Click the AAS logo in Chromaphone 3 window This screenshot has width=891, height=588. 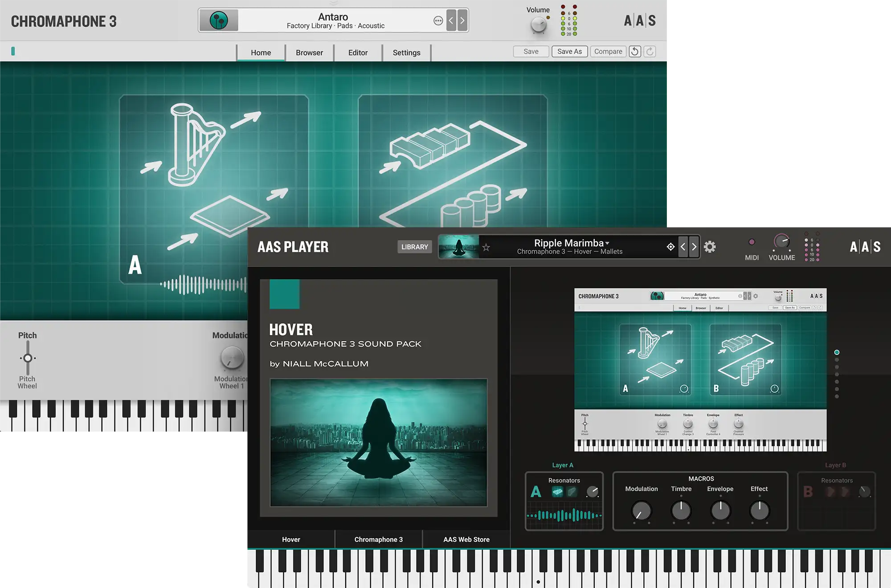coord(640,20)
